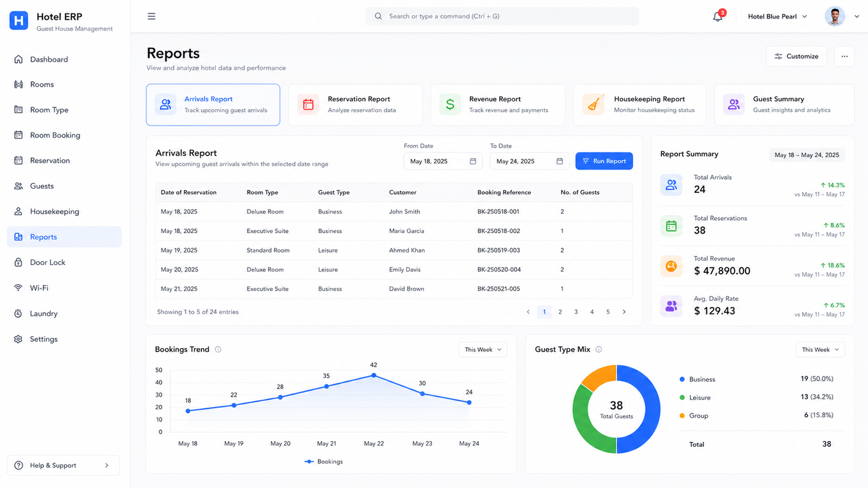Click the Housekeeping Report broom icon
The image size is (868, 488).
click(x=593, y=104)
